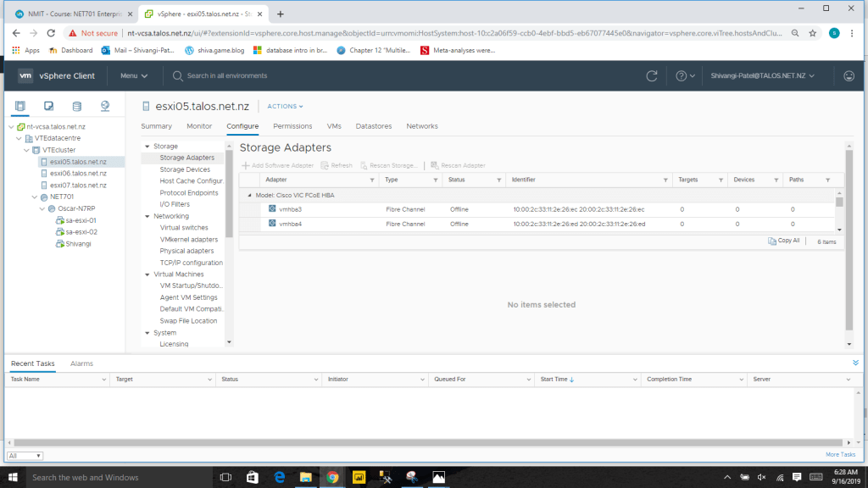Click the global refresh icon in header
The width and height of the screenshot is (868, 488).
coord(652,76)
